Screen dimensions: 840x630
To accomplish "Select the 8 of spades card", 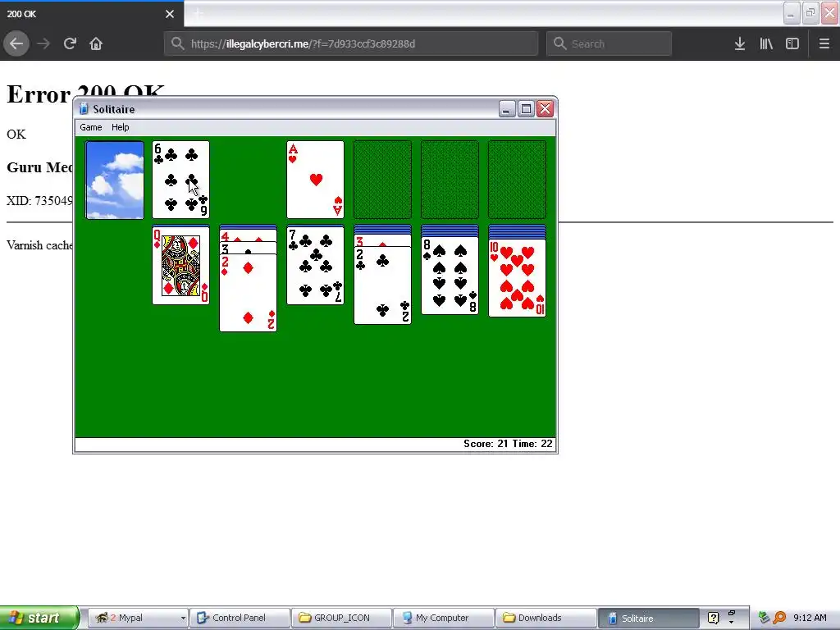I will point(450,276).
